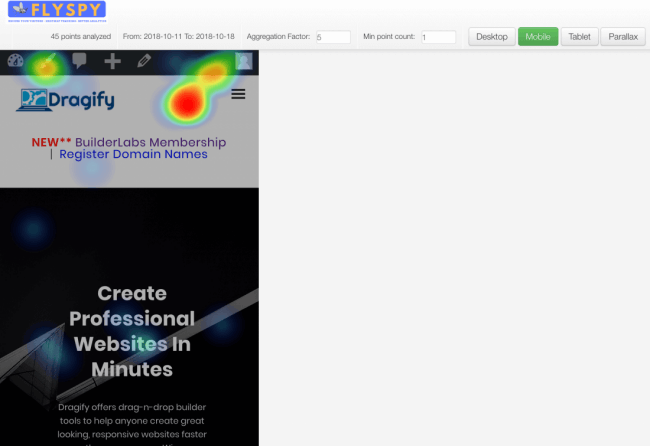
Task: Click the date range text
Action: (x=178, y=37)
